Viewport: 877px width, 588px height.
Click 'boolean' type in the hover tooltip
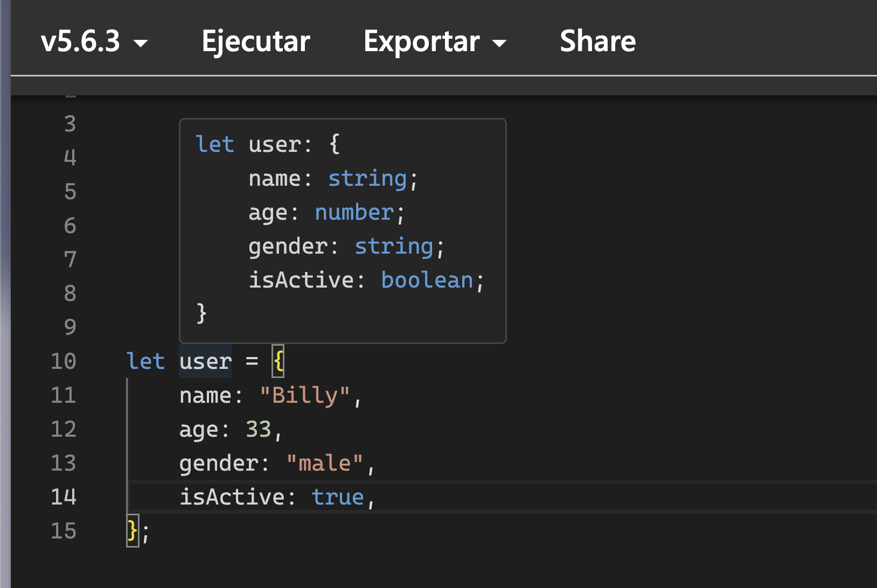[x=427, y=280]
